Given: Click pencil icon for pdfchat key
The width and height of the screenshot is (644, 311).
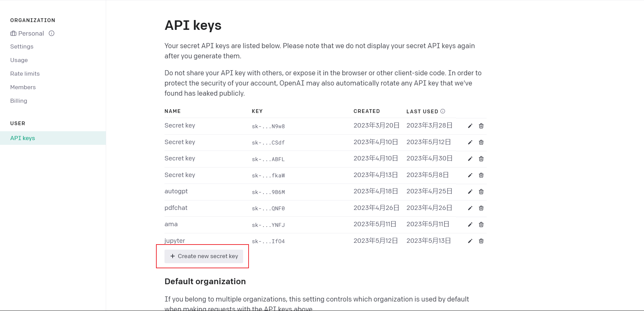Looking at the screenshot, I should pos(470,208).
